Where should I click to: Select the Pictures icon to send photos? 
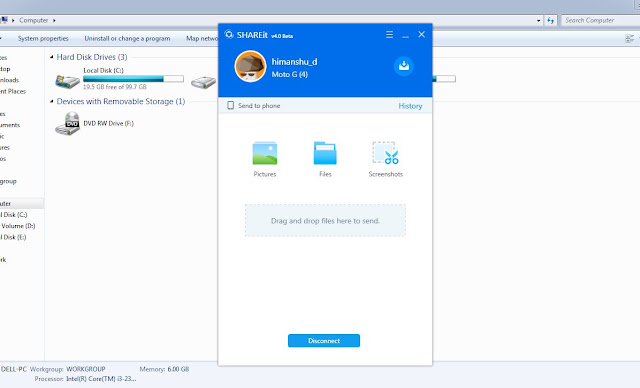tap(264, 153)
